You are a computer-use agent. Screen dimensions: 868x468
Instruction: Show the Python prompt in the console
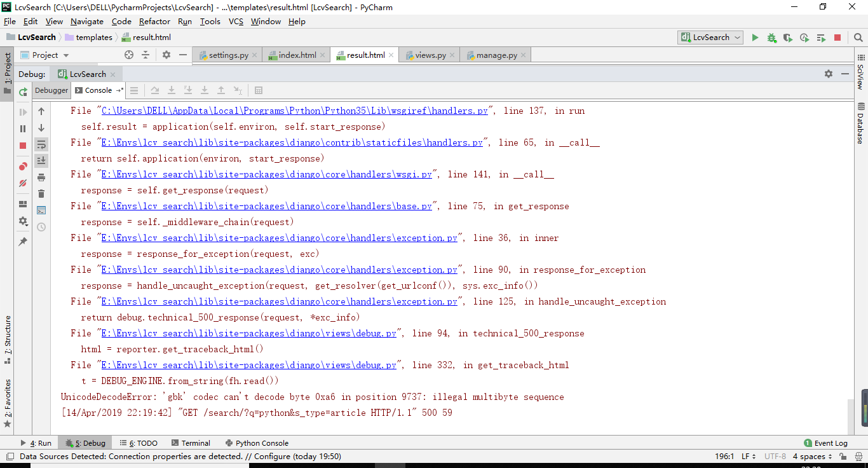[41, 210]
